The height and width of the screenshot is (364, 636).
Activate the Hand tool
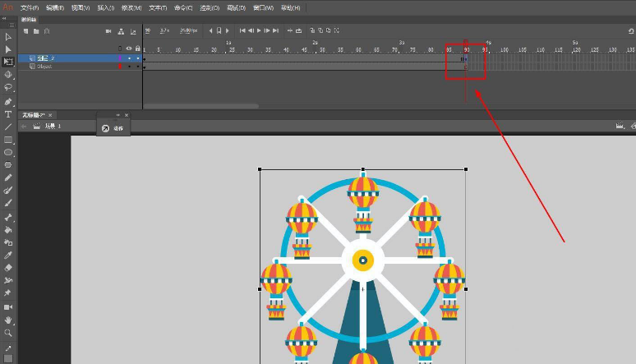8,320
